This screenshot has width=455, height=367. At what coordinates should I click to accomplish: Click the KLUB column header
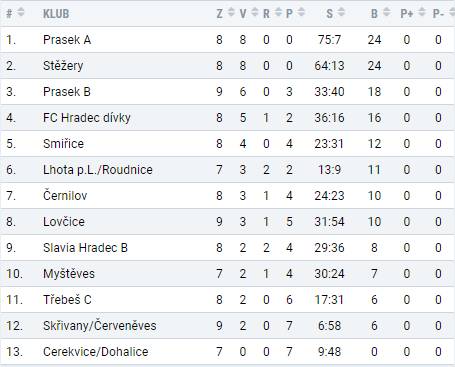click(56, 14)
